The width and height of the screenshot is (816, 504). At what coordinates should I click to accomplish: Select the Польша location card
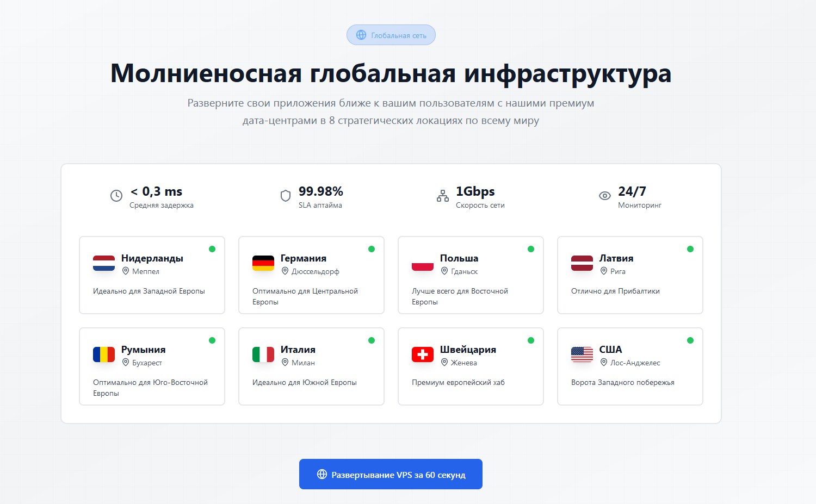[x=471, y=275]
